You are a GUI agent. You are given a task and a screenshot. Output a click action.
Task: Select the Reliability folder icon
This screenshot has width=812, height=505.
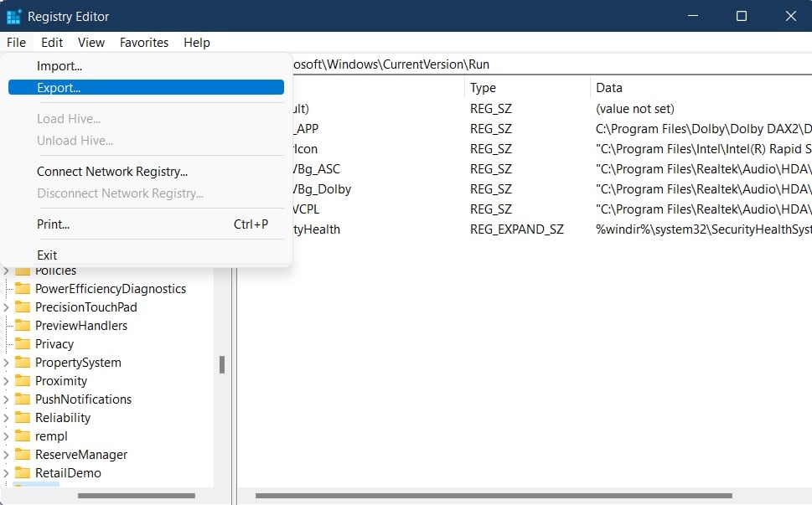tap(23, 418)
